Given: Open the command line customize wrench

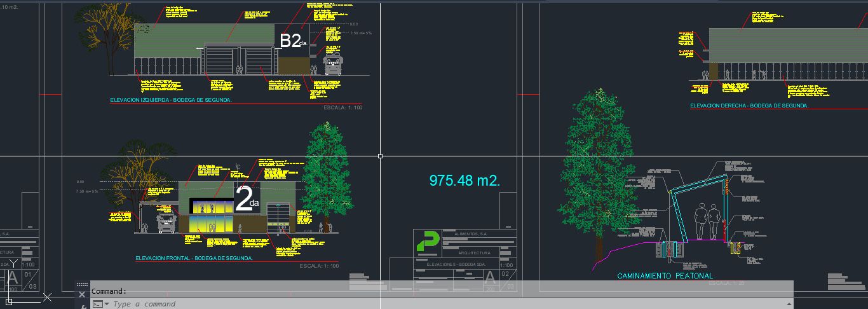Looking at the screenshot, I should (x=83, y=306).
